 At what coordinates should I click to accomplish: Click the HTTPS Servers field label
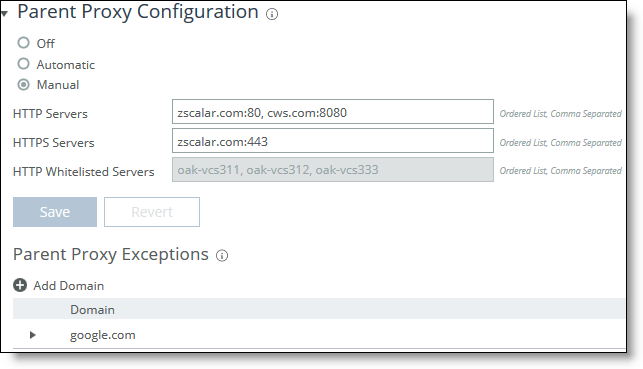click(54, 143)
